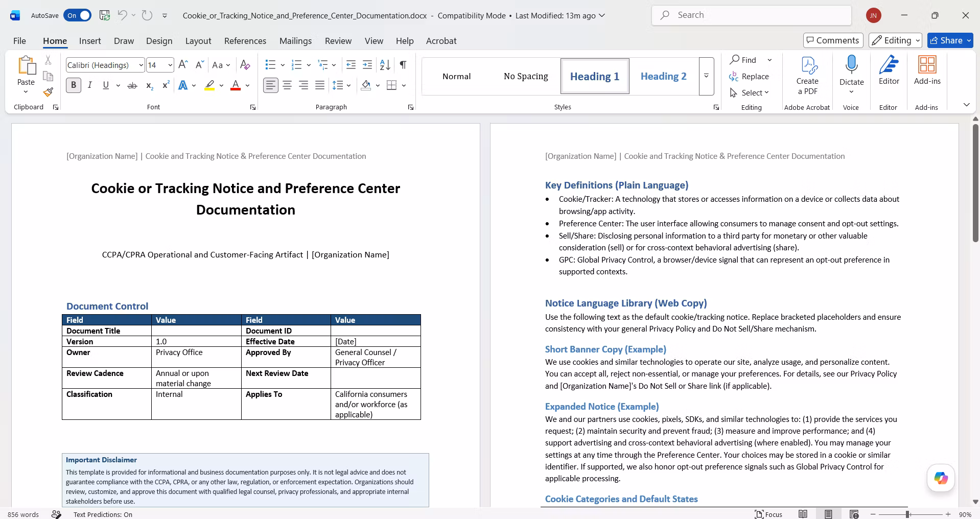Open the font name dropdown
The height and width of the screenshot is (519, 980).
tap(141, 65)
